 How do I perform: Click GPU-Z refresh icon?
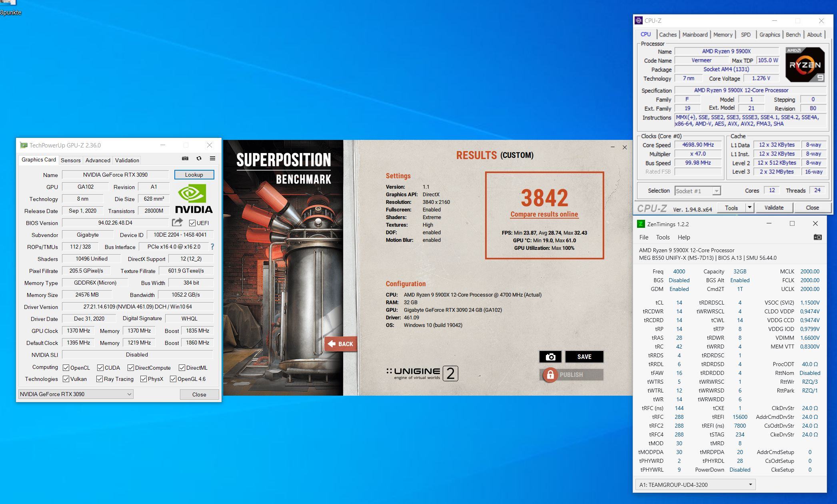click(x=199, y=159)
